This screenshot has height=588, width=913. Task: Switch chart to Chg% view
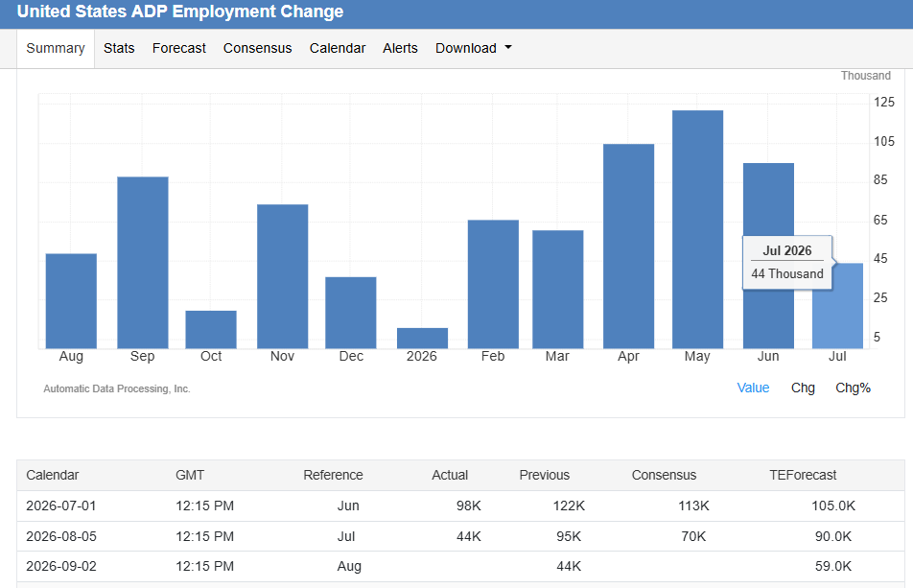coord(853,388)
